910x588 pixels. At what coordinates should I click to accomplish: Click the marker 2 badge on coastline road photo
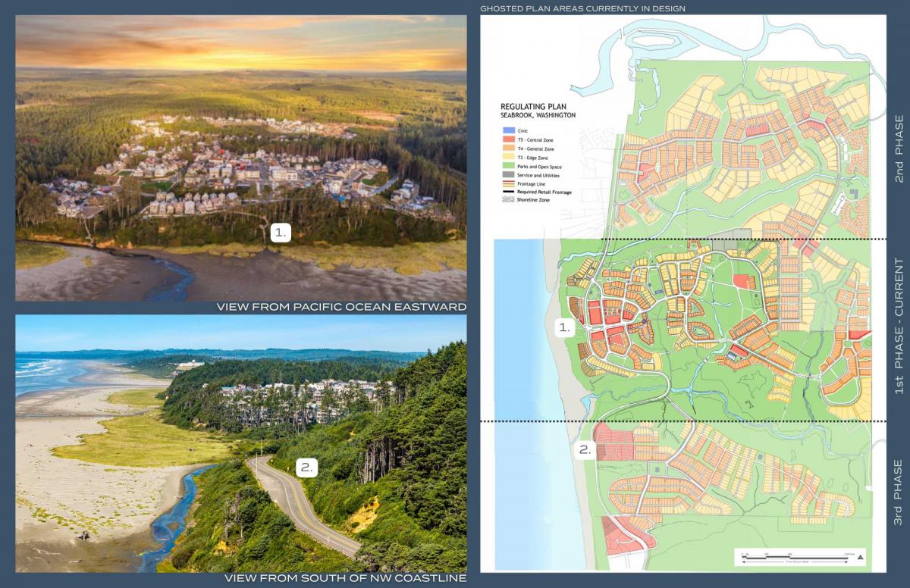click(306, 468)
